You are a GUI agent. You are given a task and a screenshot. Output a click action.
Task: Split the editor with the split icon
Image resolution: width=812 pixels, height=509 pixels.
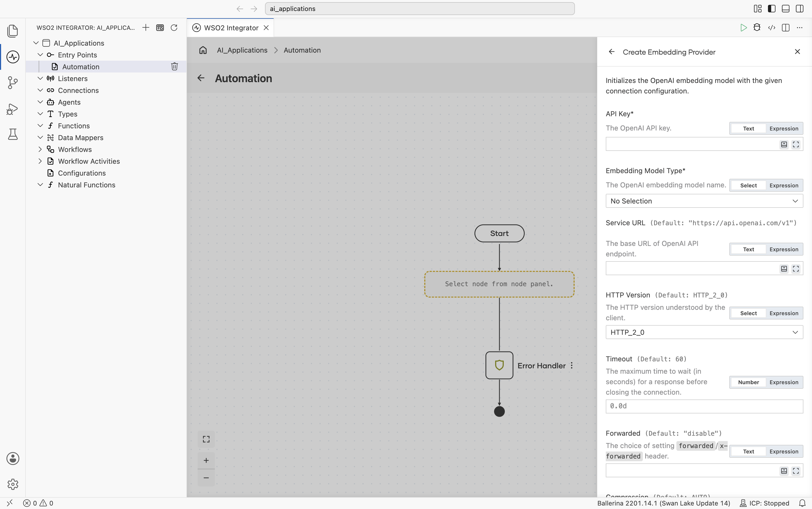786,28
